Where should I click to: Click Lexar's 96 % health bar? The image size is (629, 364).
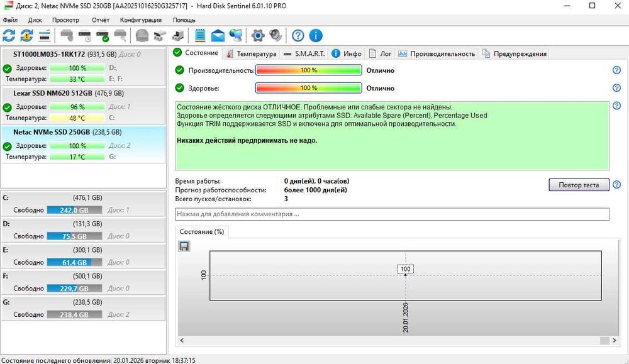(x=77, y=107)
